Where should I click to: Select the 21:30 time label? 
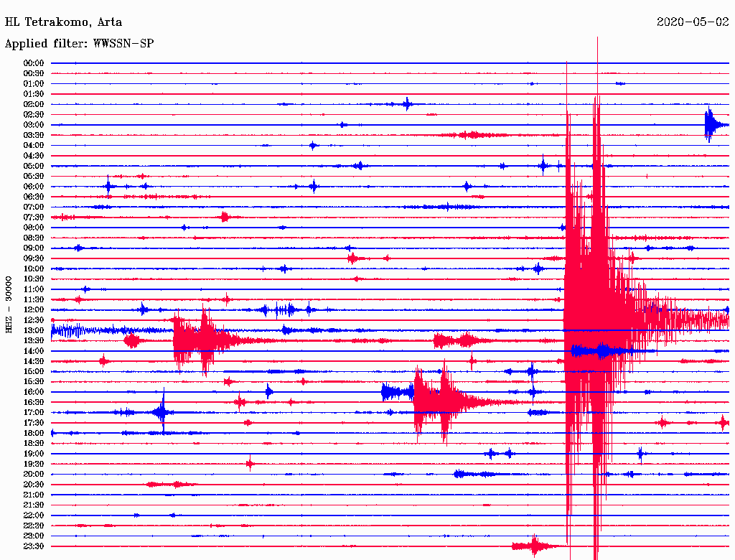[x=33, y=505]
